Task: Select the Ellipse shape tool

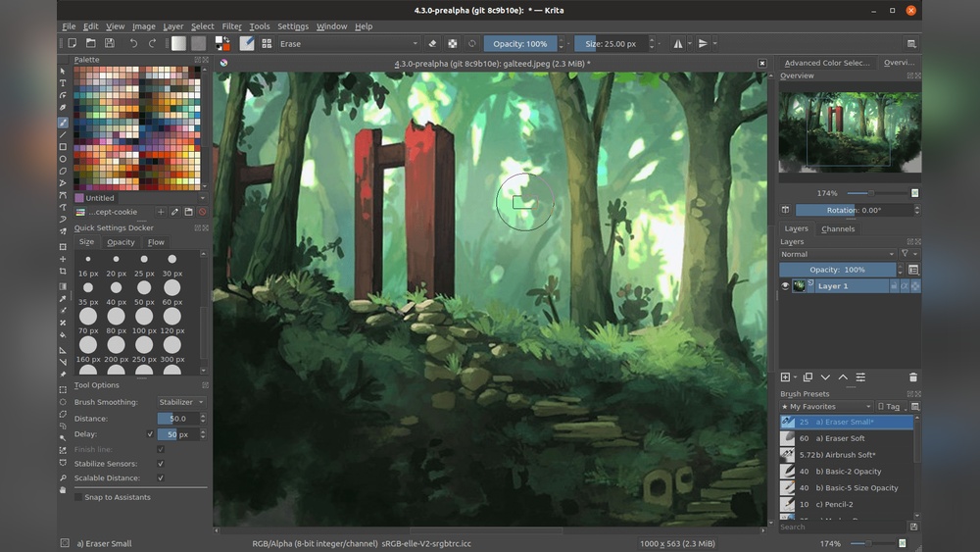Action: coord(63,159)
